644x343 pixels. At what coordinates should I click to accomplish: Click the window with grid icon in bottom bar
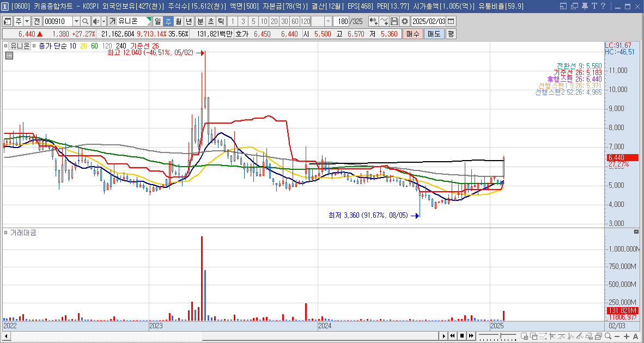pyautogui.click(x=525, y=336)
